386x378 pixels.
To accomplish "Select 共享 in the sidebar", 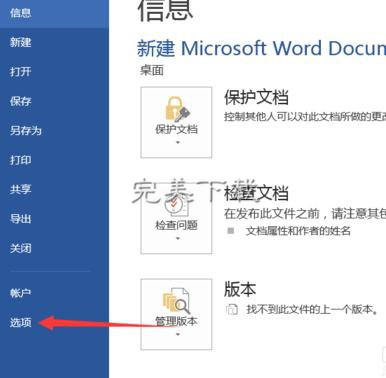I will coord(20,189).
